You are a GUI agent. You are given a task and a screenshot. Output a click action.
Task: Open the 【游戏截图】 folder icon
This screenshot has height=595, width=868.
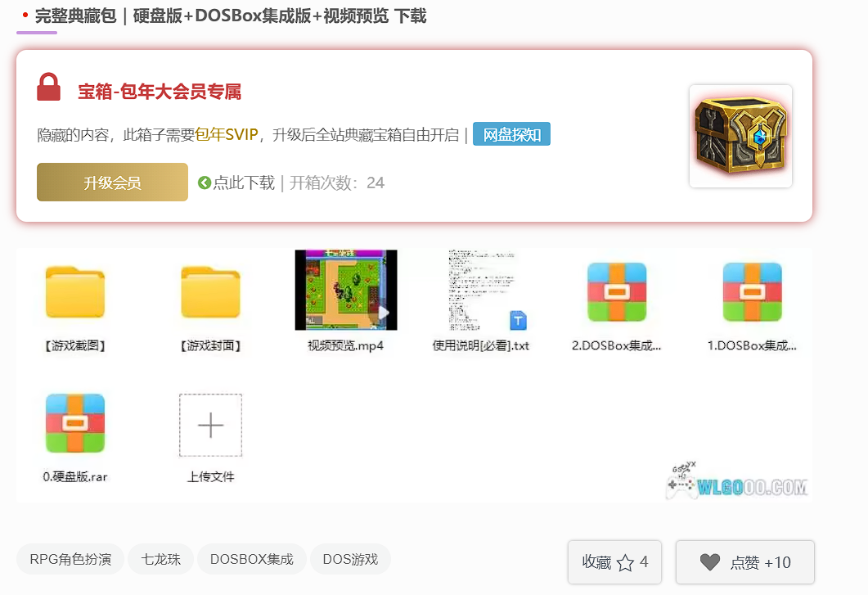point(75,292)
